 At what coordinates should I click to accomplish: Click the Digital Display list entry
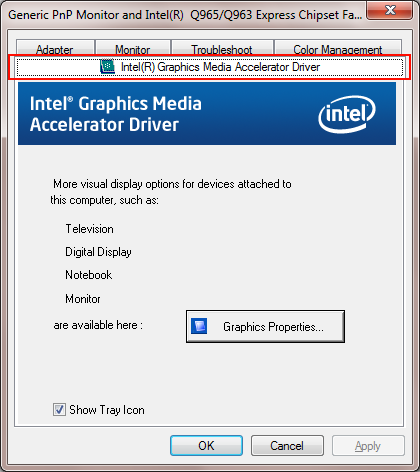[98, 252]
